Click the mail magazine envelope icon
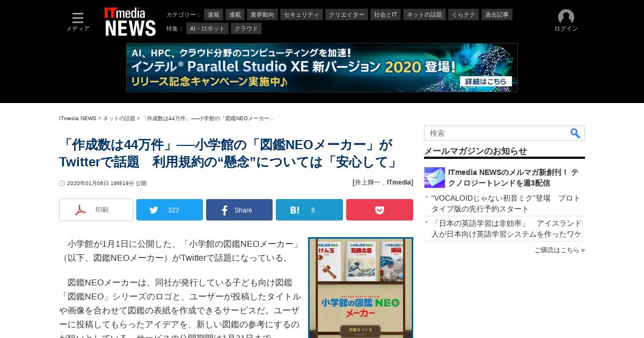This screenshot has width=644, height=338. [x=435, y=178]
